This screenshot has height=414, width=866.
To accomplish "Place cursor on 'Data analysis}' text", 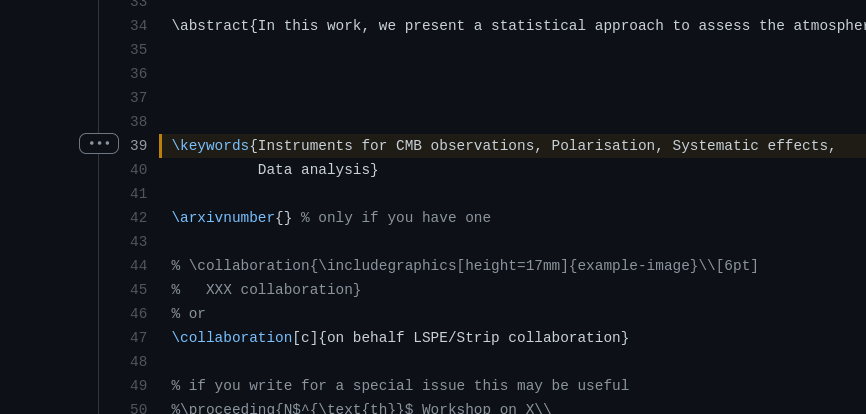I will [x=318, y=170].
